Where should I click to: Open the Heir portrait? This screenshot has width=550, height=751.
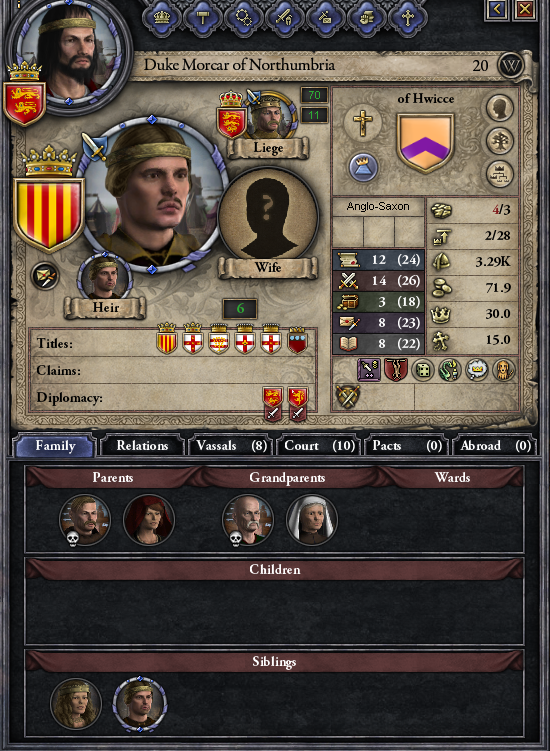click(x=104, y=278)
